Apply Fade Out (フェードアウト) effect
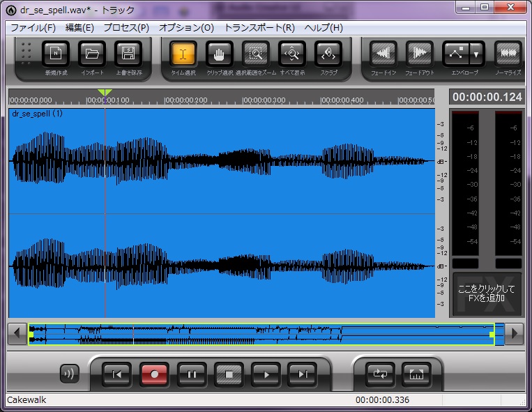 click(419, 54)
